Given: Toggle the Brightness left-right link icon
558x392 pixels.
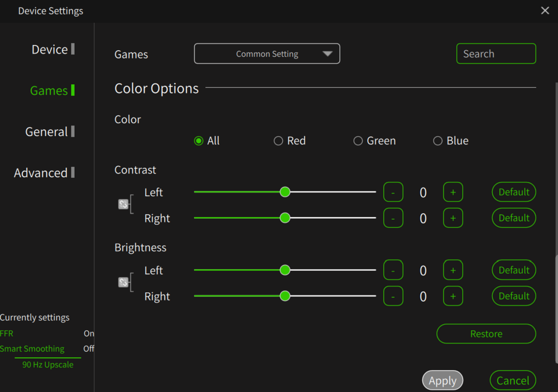Looking at the screenshot, I should tap(123, 283).
